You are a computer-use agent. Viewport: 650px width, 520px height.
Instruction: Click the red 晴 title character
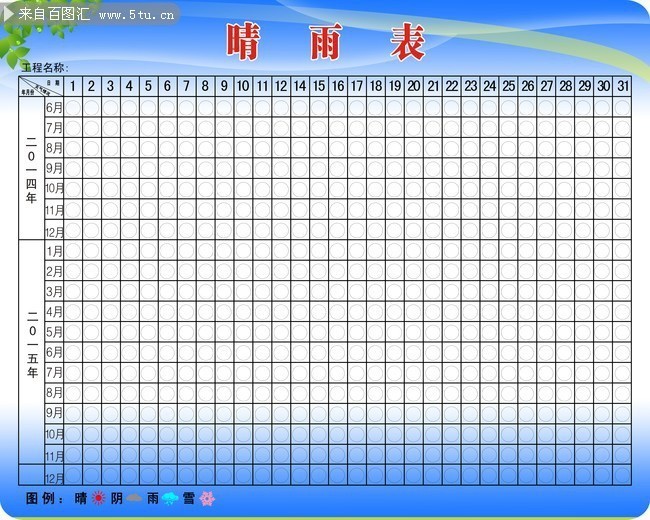coord(244,42)
